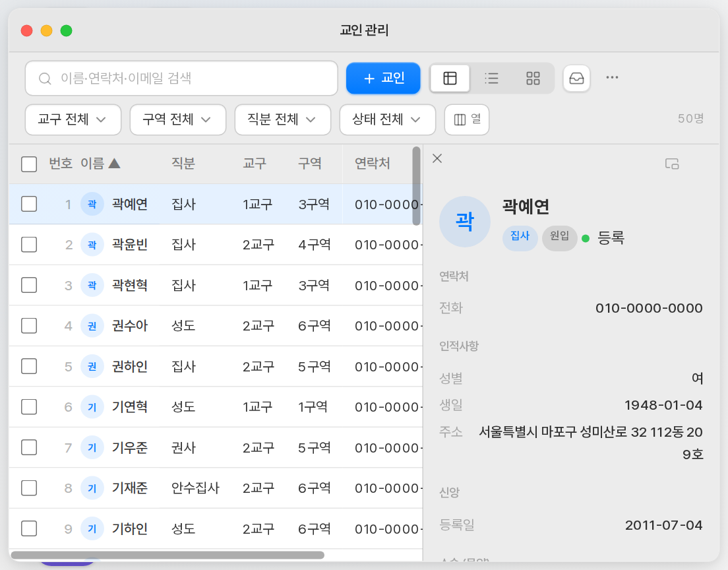Click the 서울특별시 마포구 address text
Viewport: 728px width, 570px height.
pos(591,443)
